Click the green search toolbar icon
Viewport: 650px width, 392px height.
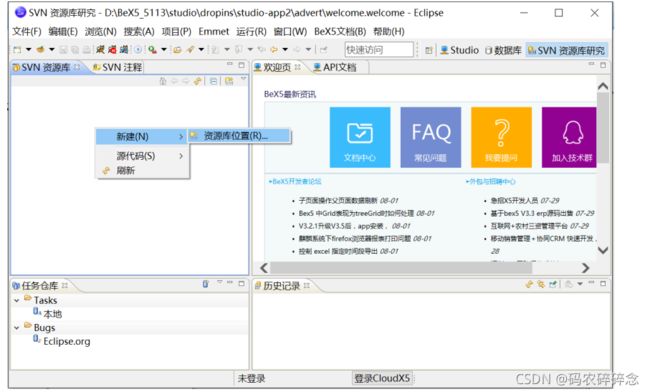(x=153, y=50)
